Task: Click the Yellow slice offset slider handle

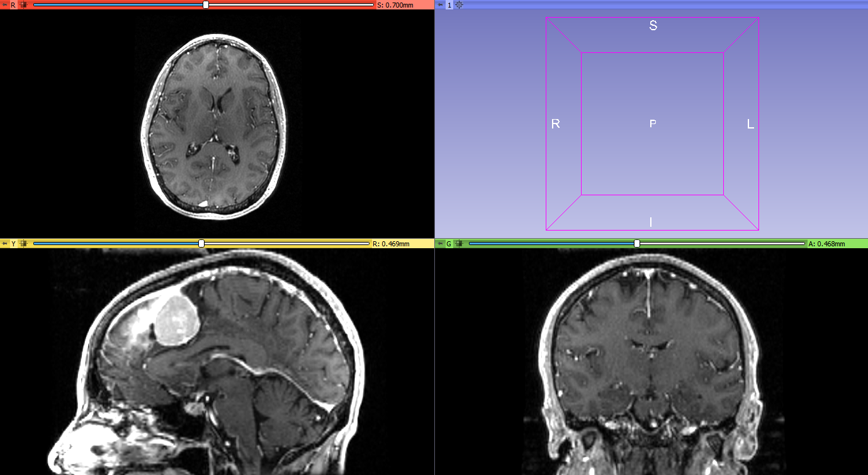Action: pyautogui.click(x=201, y=243)
